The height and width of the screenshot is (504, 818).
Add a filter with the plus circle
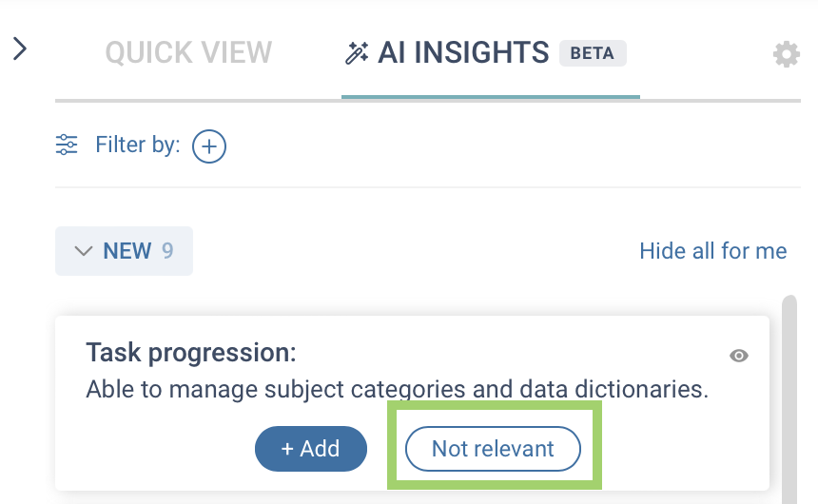pyautogui.click(x=209, y=146)
